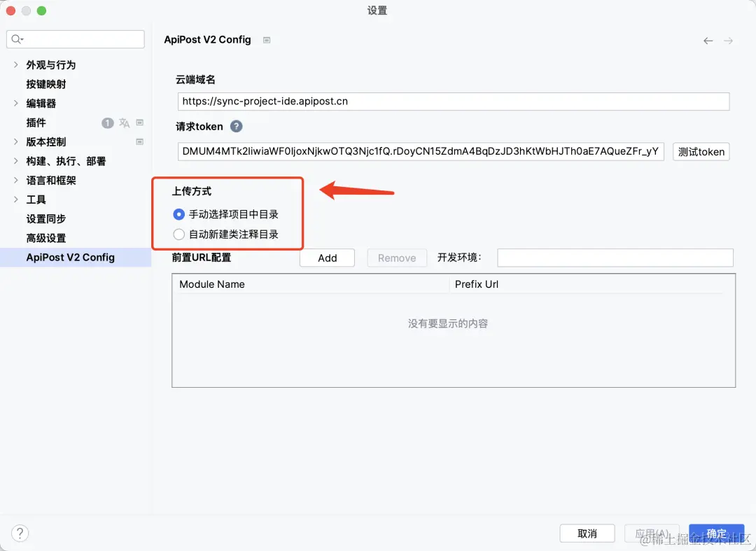The width and height of the screenshot is (756, 551).
Task: Click the translate icon in the 插件 row
Action: click(x=124, y=123)
